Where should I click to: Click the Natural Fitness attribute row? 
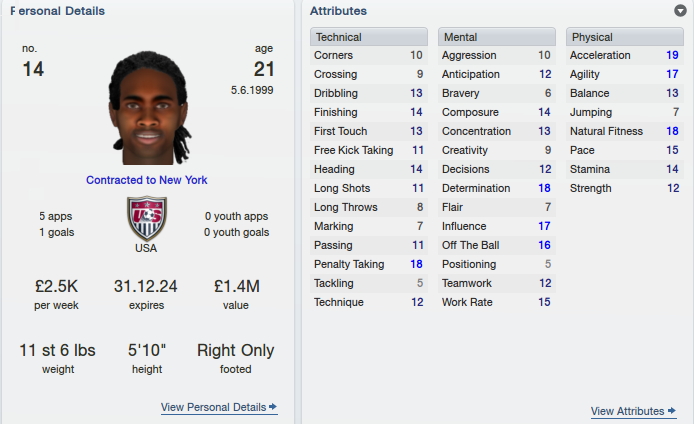click(x=625, y=131)
